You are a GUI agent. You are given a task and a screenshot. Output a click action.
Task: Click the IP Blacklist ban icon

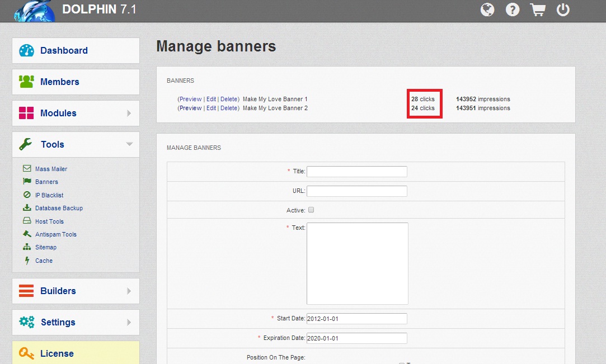(26, 195)
